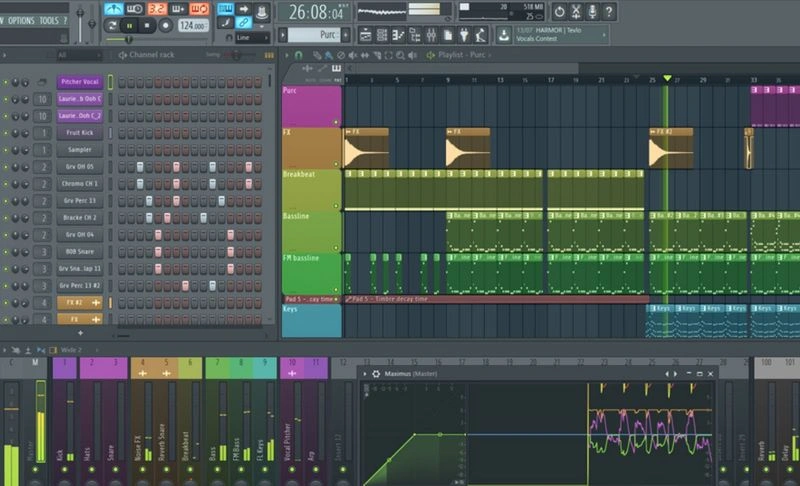Image resolution: width=800 pixels, height=486 pixels.
Task: Select the Playlist draw pencil tool
Action: 317,55
